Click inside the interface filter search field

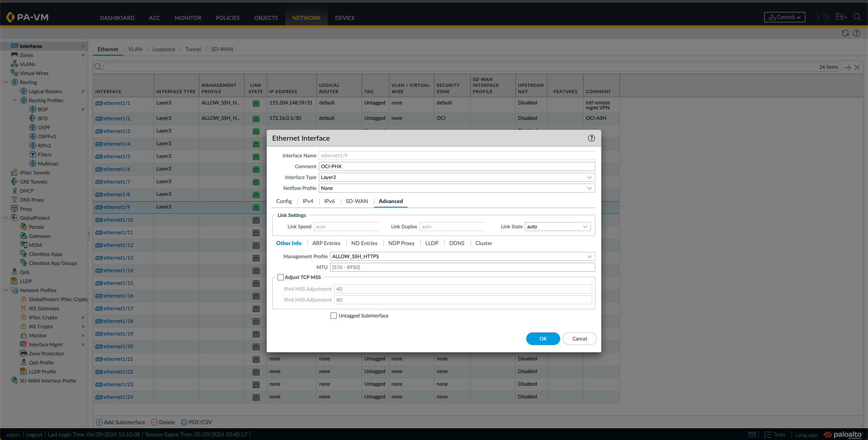[x=316, y=66]
